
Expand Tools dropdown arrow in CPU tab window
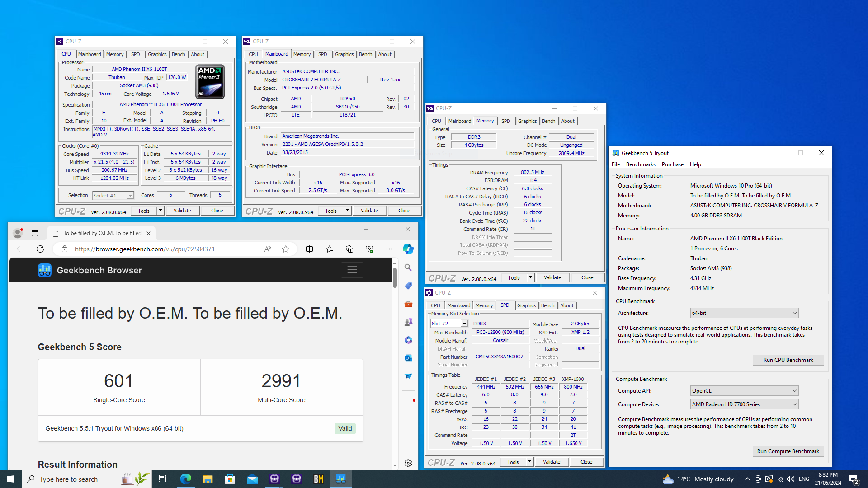click(x=160, y=211)
